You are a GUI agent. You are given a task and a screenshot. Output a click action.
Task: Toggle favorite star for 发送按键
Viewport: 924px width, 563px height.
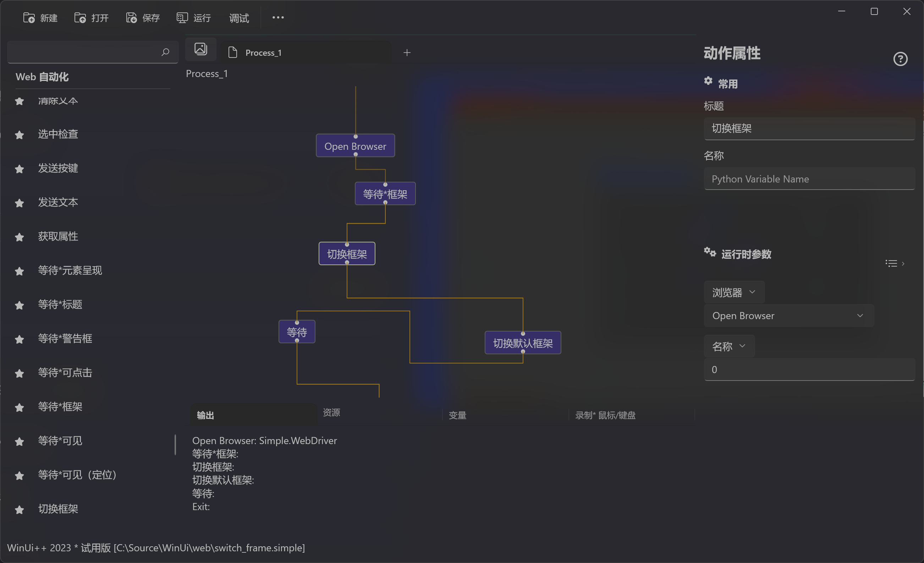coord(20,169)
